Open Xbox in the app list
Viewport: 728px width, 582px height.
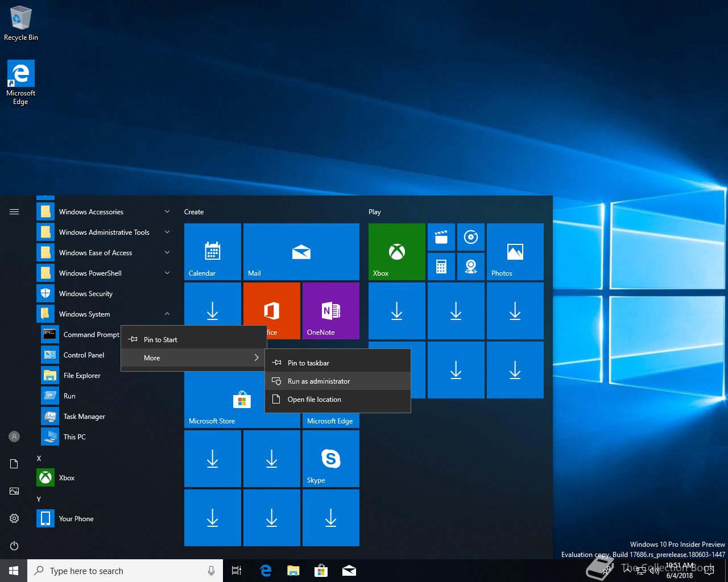[x=106, y=477]
